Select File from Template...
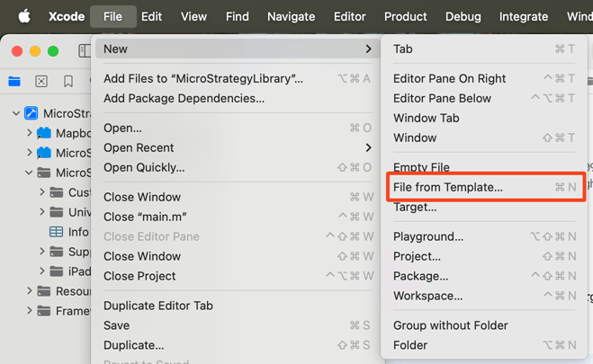 tap(486, 187)
